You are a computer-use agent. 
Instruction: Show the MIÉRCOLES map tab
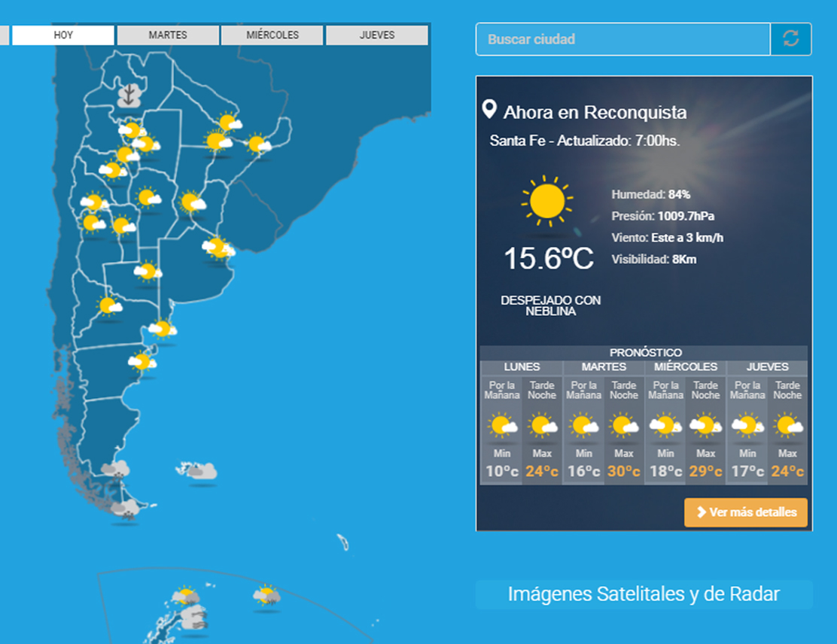coord(272,35)
